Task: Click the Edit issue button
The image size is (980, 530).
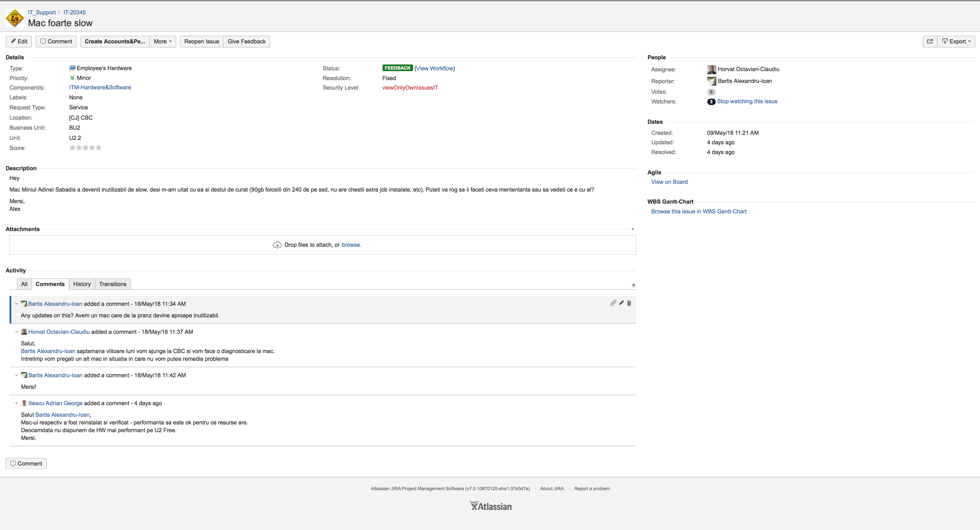Action: click(19, 42)
